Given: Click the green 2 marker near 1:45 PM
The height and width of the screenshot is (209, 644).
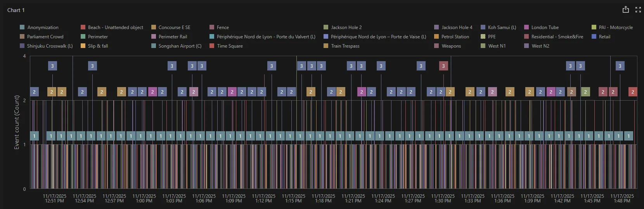Looking at the screenshot, I should 585,92.
